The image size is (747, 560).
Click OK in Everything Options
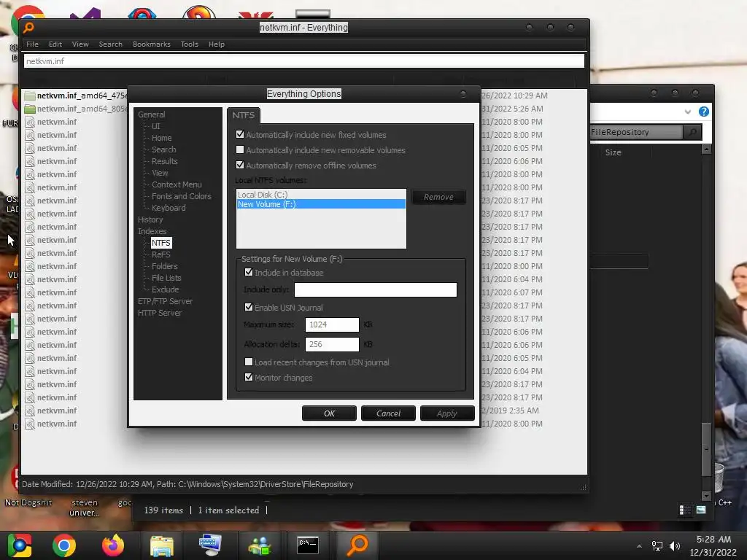coord(329,413)
